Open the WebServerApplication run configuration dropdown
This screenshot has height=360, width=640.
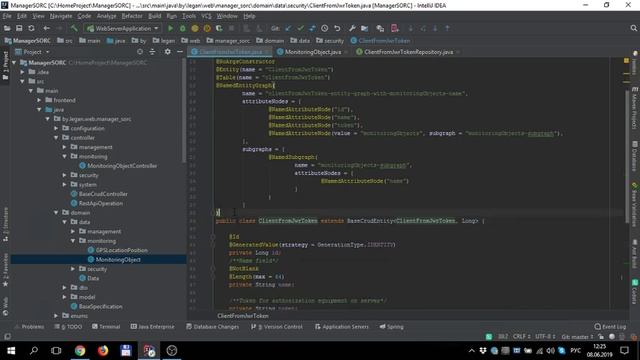tap(123, 28)
